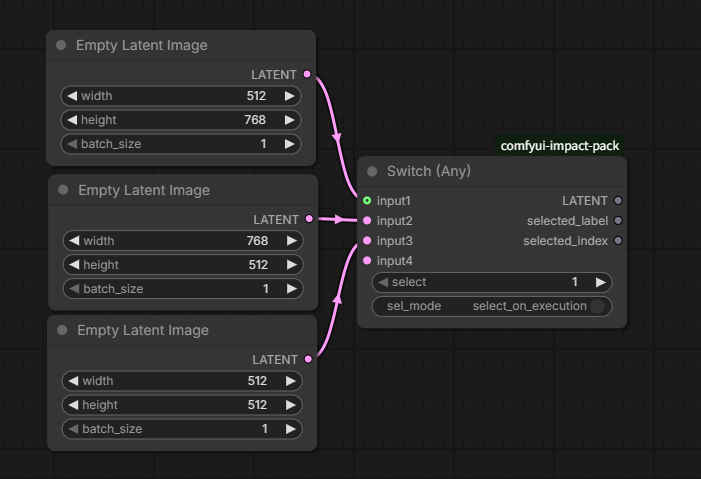Click the selected_index output port
Image resolution: width=701 pixels, height=479 pixels.
[x=618, y=241]
